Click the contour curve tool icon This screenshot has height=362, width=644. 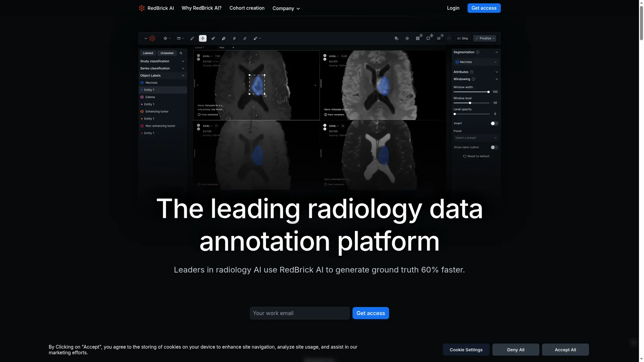point(245,39)
